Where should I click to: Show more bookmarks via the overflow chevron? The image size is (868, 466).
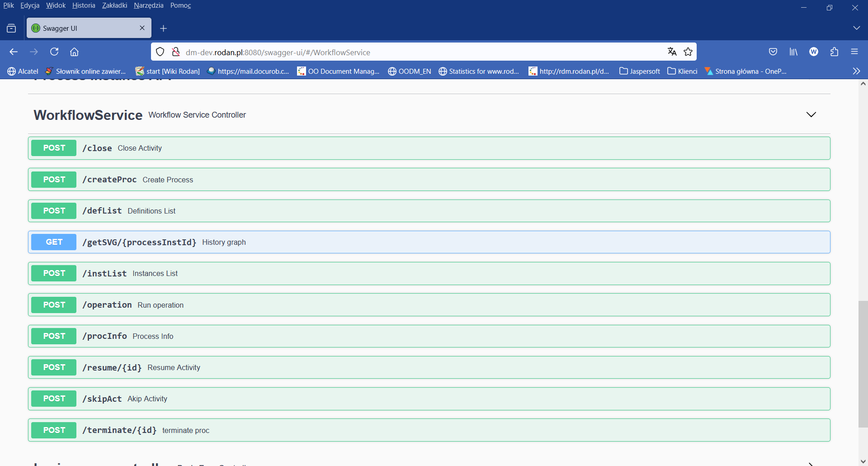(856, 71)
